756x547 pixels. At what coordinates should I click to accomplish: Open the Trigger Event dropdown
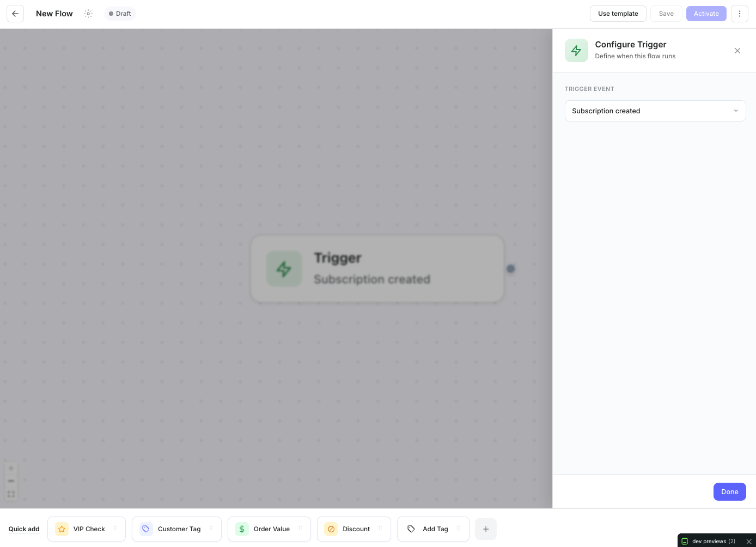coord(655,111)
